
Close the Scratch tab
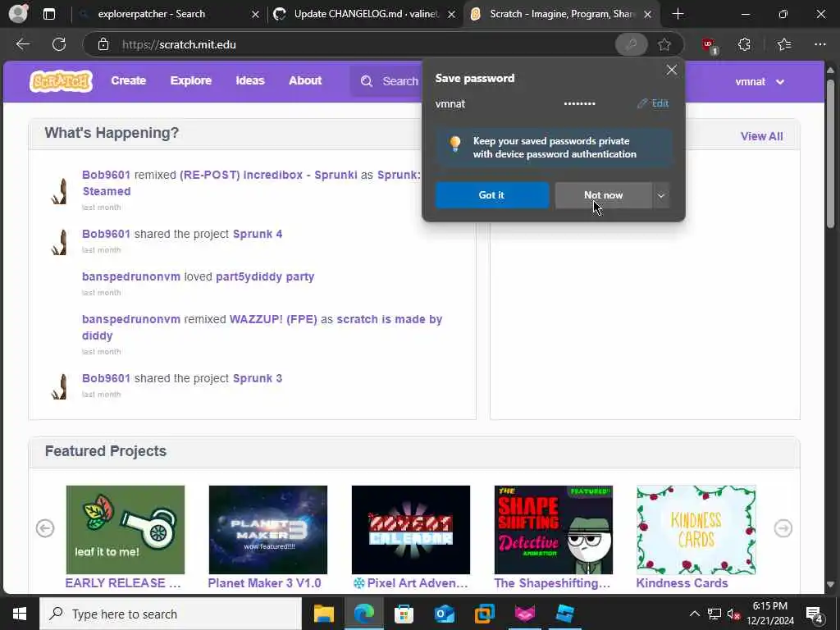coord(648,15)
